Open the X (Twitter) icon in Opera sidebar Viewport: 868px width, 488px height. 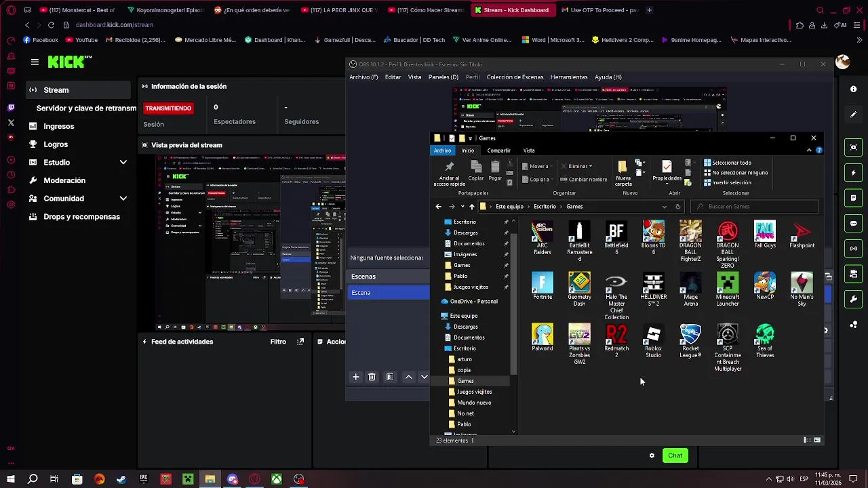tap(11, 123)
